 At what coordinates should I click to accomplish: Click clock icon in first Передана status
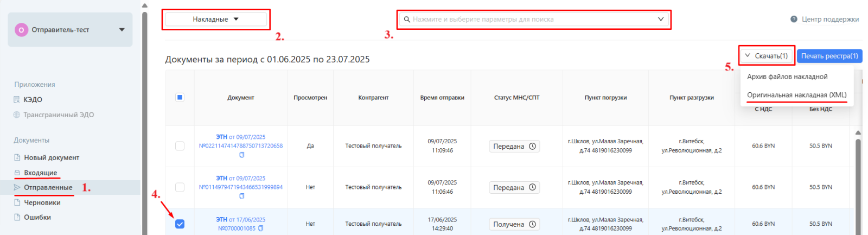(x=532, y=146)
